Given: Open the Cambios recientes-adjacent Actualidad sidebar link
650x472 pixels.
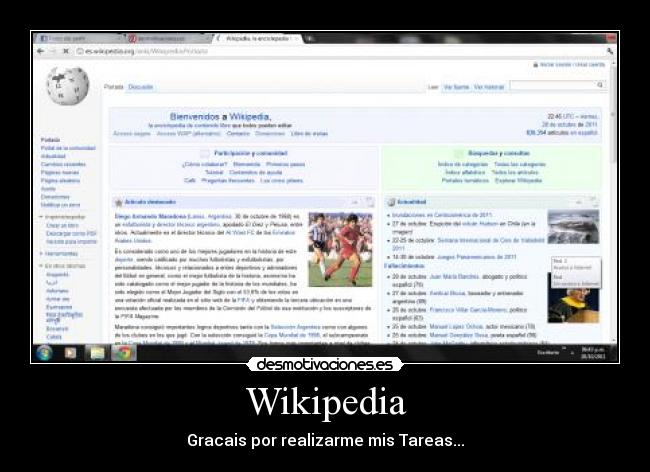Looking at the screenshot, I should (53, 156).
